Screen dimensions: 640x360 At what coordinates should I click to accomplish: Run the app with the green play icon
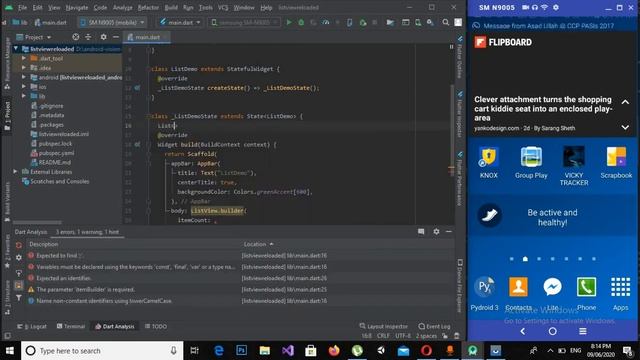coord(289,22)
